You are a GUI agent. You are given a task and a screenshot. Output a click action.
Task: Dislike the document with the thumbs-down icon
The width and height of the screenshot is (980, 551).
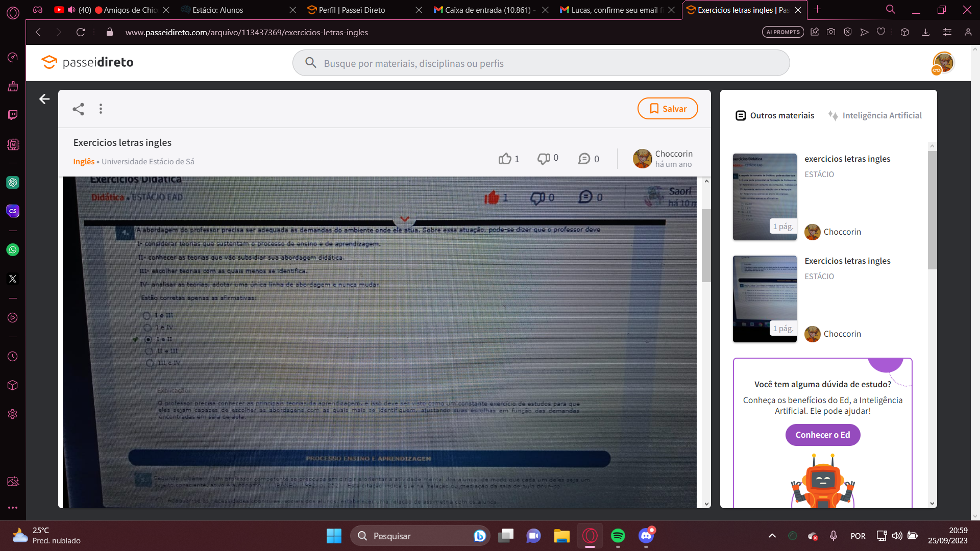click(x=544, y=159)
